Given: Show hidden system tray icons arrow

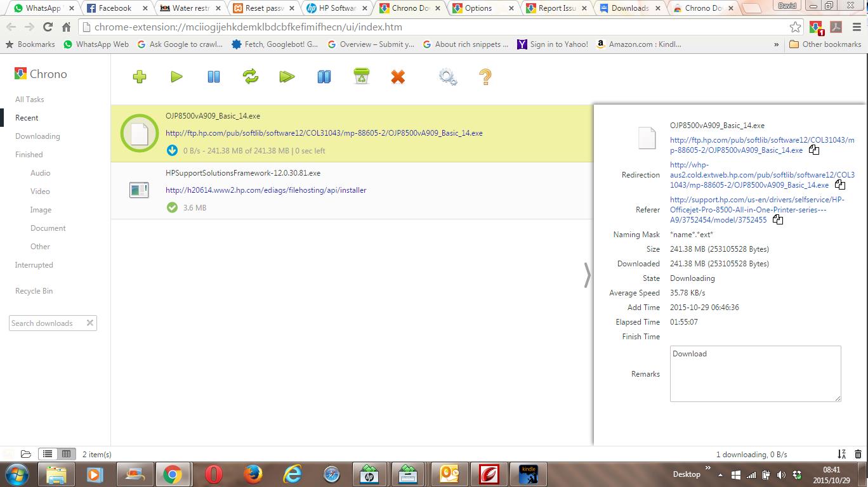Looking at the screenshot, I should [x=720, y=474].
